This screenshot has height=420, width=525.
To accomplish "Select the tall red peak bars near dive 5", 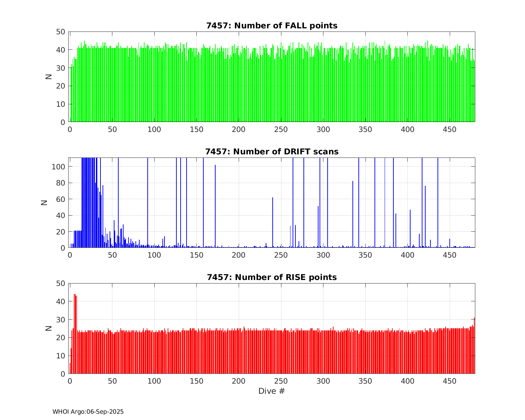I will [75, 332].
